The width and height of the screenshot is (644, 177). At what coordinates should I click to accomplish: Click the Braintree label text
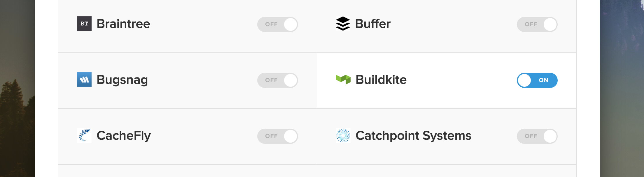coord(124,24)
